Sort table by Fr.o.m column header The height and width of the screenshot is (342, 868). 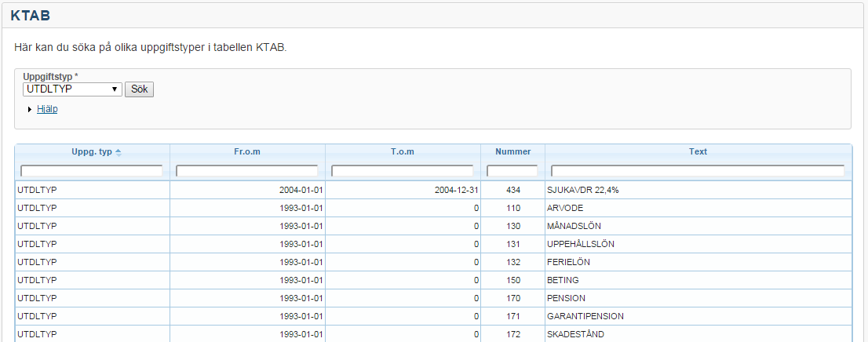(246, 152)
